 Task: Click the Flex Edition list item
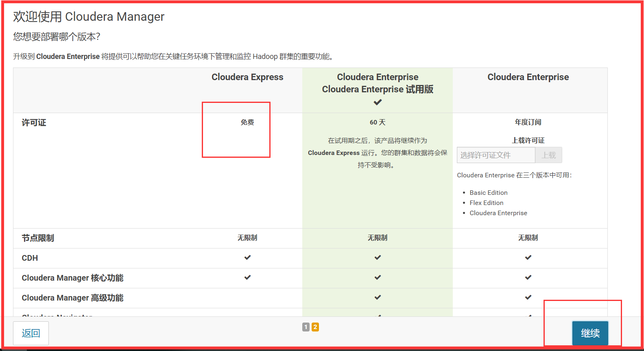click(487, 203)
